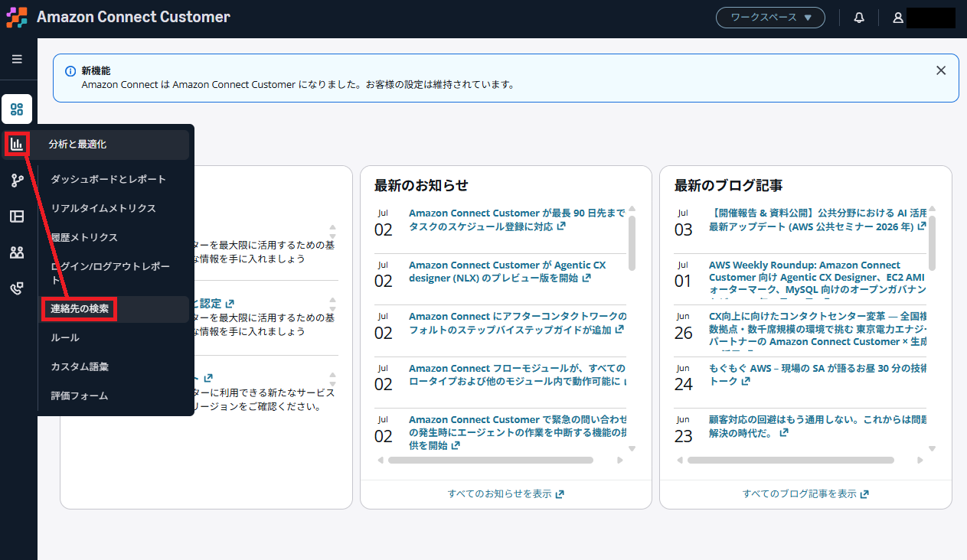Screen dimensions: 967x560
Task: Open ダッシュボードとレポート menu item
Action: [x=109, y=179]
